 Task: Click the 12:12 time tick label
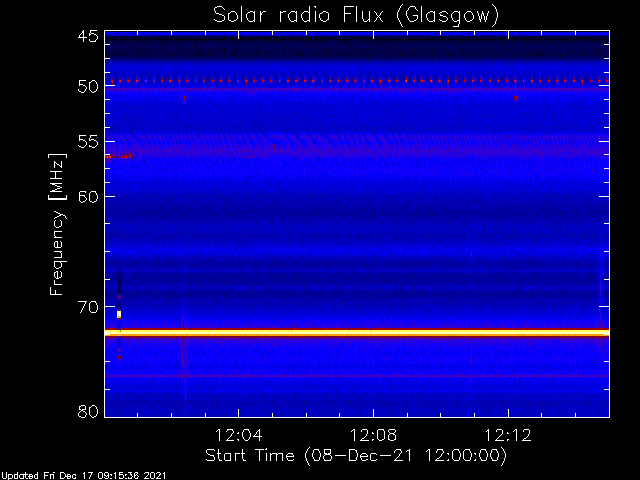tap(508, 435)
